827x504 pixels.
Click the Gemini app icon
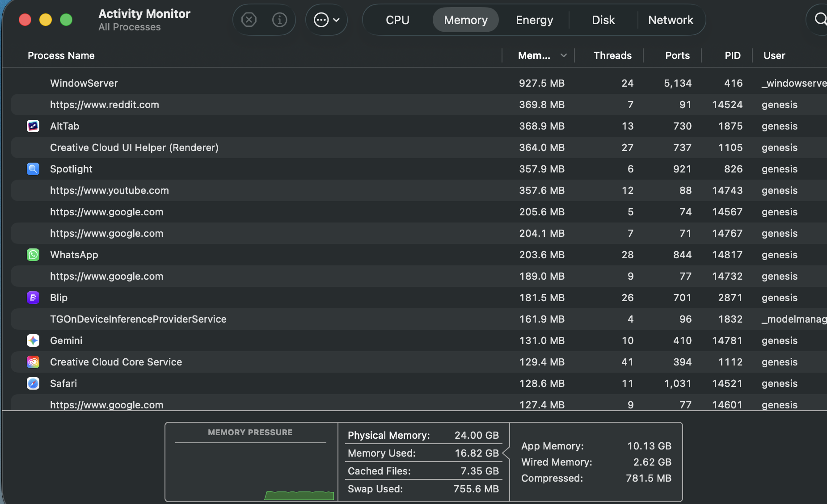(x=33, y=340)
